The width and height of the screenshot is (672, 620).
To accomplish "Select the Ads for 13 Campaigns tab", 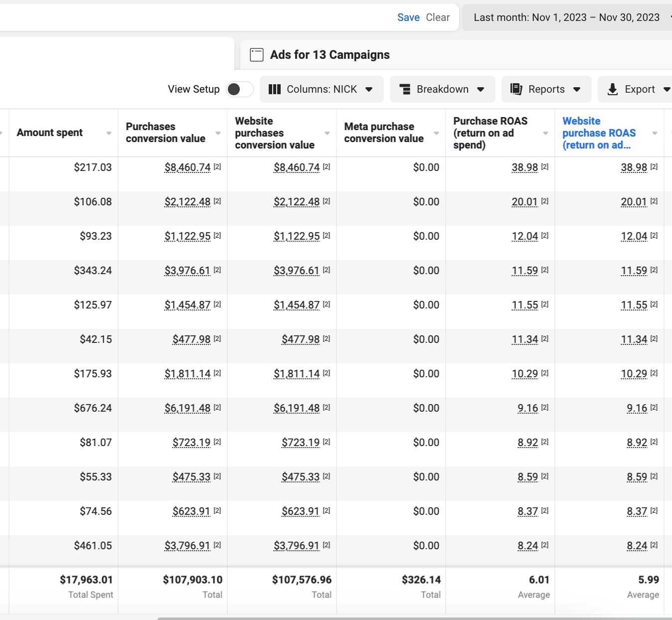I will point(330,55).
